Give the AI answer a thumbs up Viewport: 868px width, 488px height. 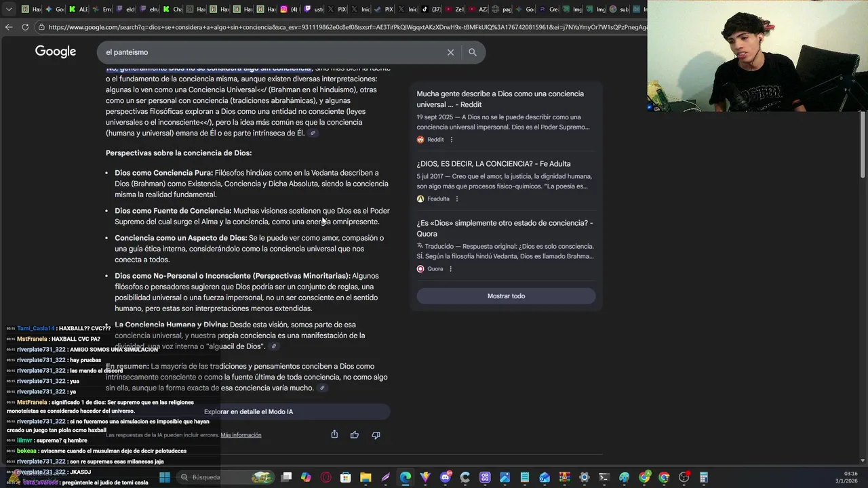(355, 435)
